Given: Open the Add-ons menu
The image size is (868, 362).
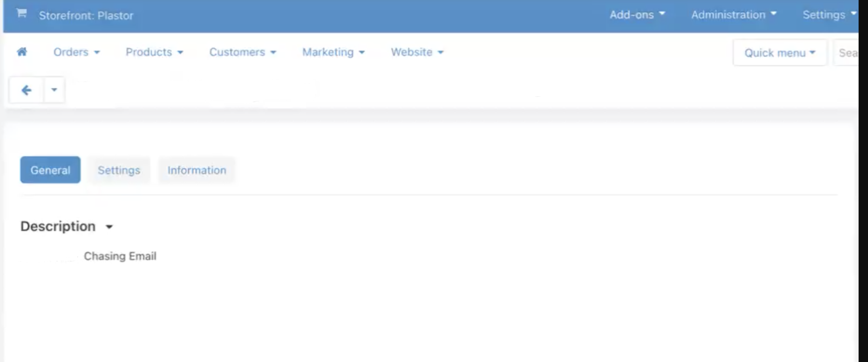Looking at the screenshot, I should click(637, 15).
